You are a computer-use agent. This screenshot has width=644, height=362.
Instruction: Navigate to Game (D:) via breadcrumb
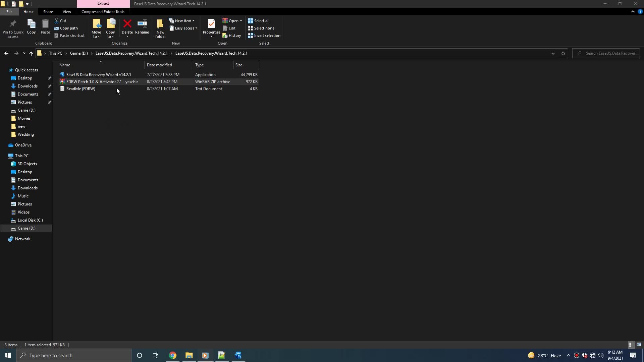click(78, 53)
